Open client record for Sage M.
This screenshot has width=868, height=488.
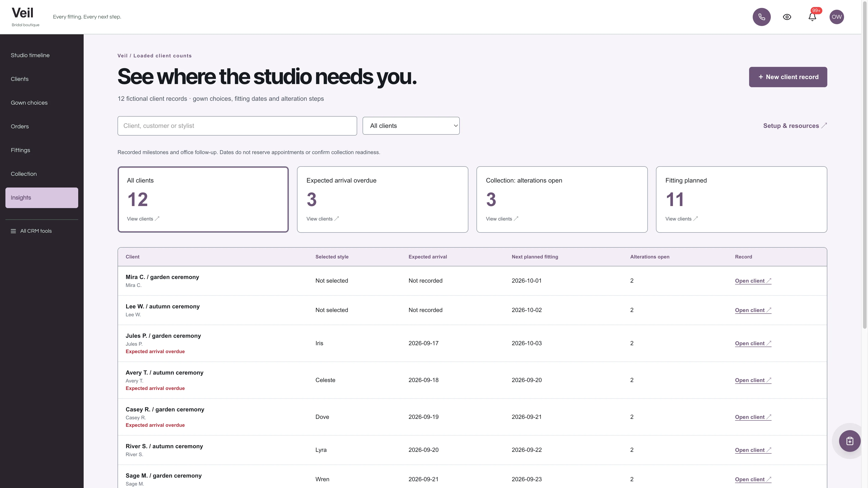click(753, 479)
